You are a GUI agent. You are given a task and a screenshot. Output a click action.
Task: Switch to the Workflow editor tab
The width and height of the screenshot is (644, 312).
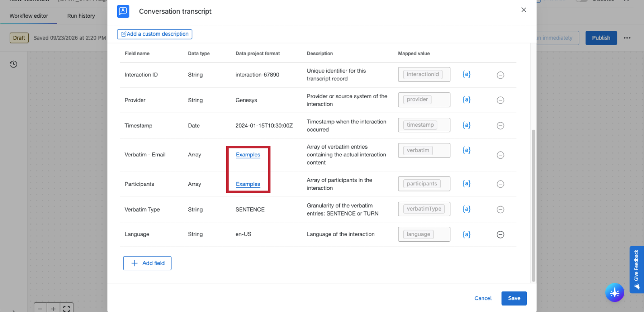[29, 16]
